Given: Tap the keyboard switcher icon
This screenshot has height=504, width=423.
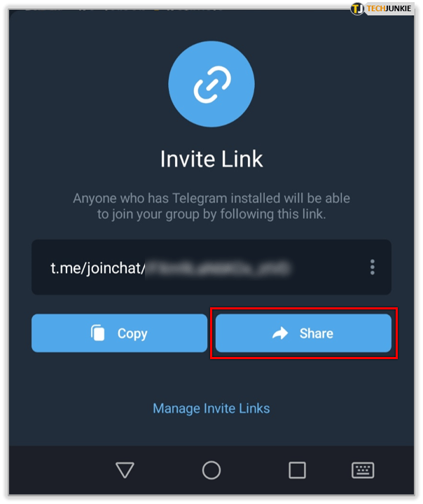Looking at the screenshot, I should pyautogui.click(x=363, y=470).
